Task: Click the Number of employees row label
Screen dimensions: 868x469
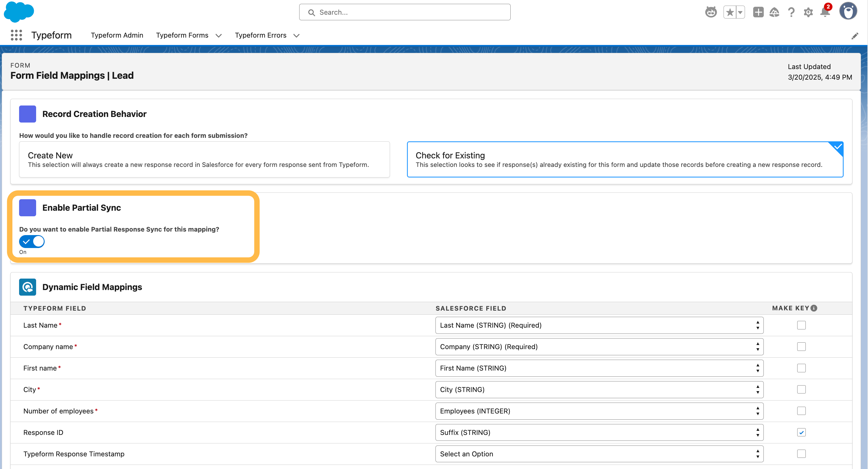Action: click(x=58, y=411)
